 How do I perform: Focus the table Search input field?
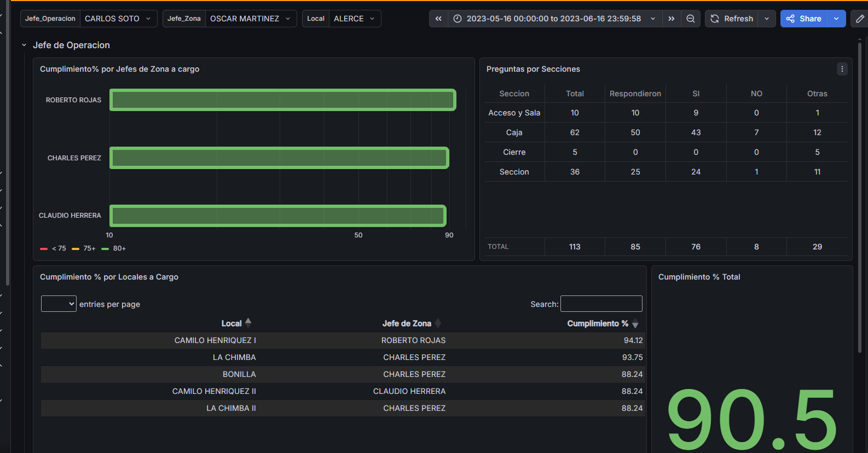pos(601,304)
